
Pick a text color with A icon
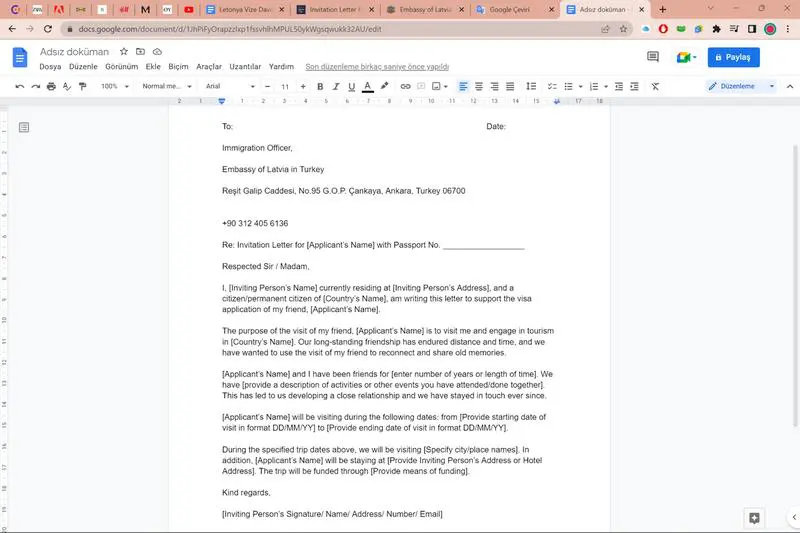[x=368, y=87]
